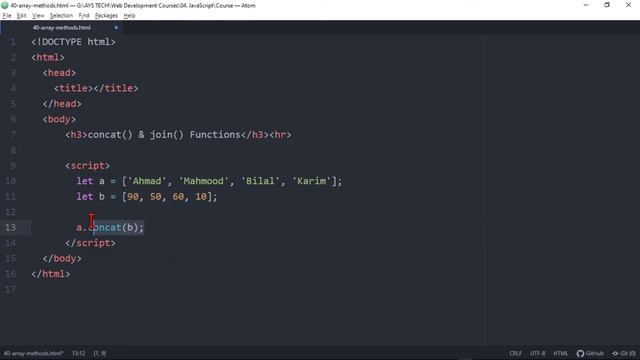This screenshot has width=640, height=360.
Task: Click the 'Karim' string in array a
Action: [311, 181]
